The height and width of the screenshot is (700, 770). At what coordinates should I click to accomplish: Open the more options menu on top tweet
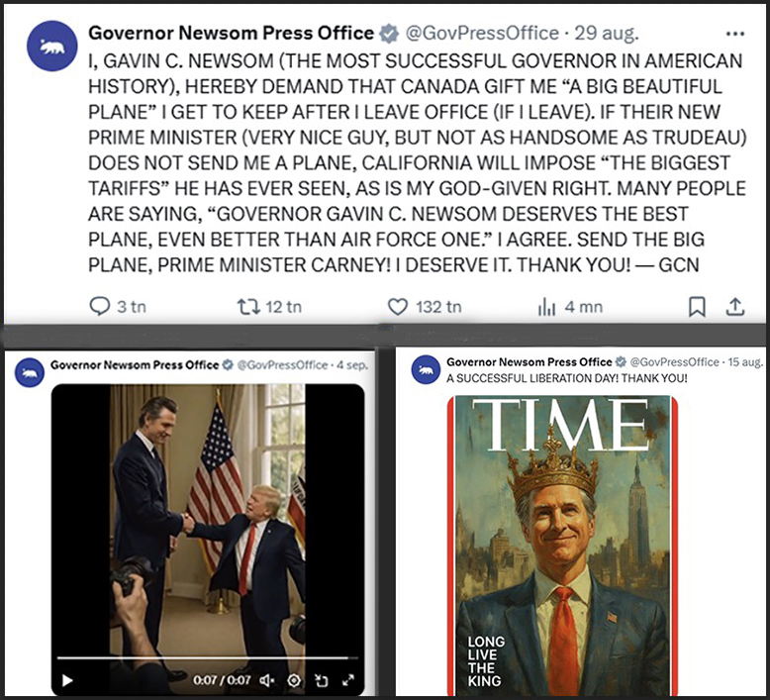tap(734, 34)
